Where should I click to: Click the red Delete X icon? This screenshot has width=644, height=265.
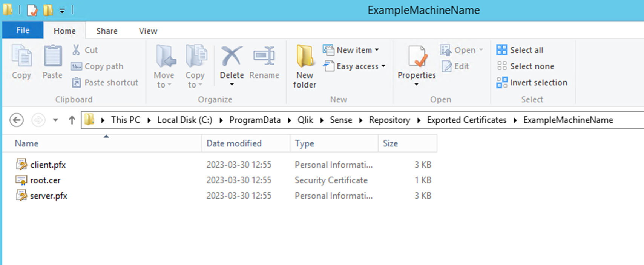(232, 57)
